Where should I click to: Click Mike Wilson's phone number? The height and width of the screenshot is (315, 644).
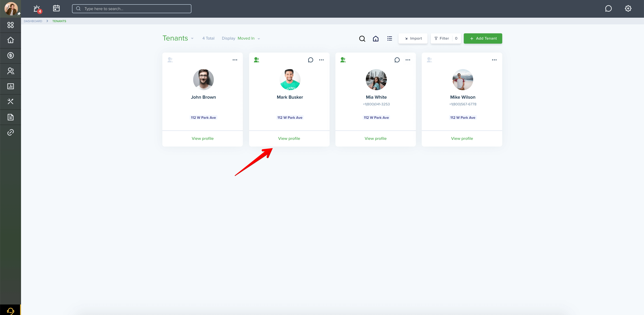tap(463, 104)
